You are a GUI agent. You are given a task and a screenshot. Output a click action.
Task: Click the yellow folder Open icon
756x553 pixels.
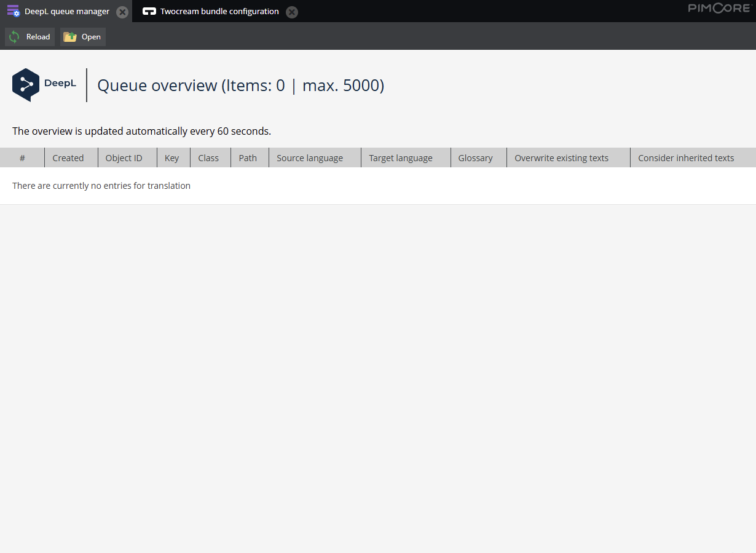[x=70, y=37]
